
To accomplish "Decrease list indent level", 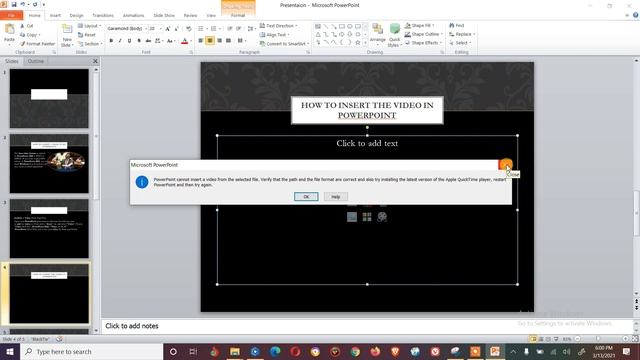I will (x=230, y=29).
